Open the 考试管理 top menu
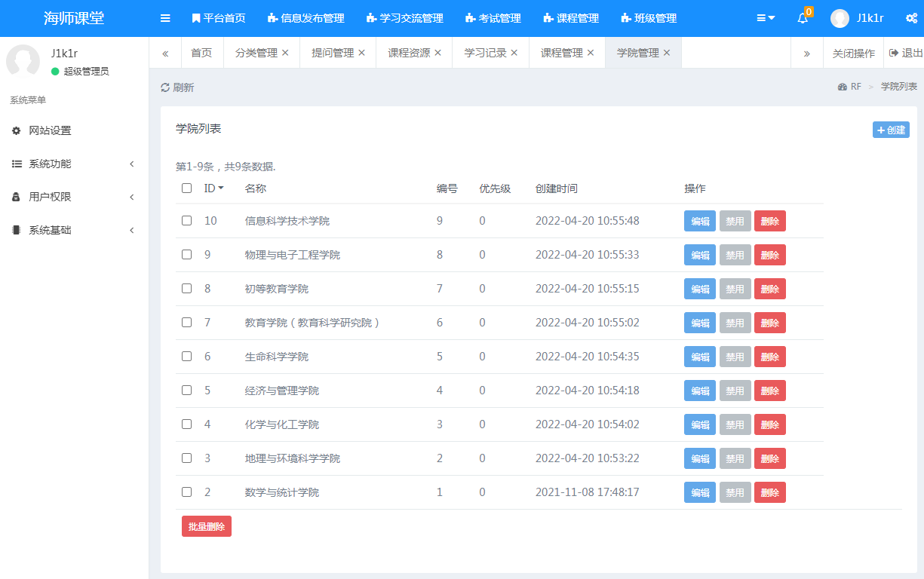This screenshot has width=924, height=579. tap(493, 18)
